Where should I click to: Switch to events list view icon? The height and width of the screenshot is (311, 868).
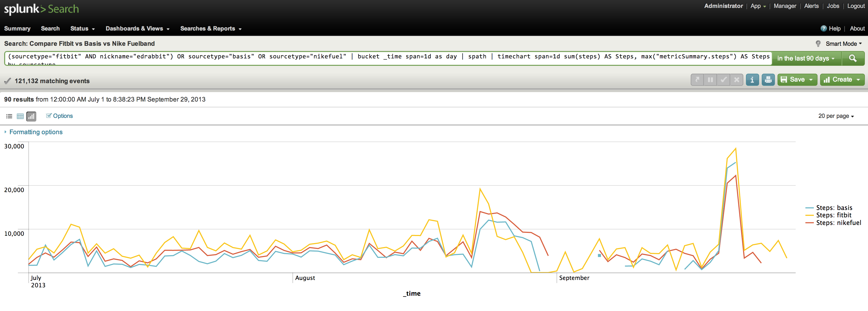9,116
